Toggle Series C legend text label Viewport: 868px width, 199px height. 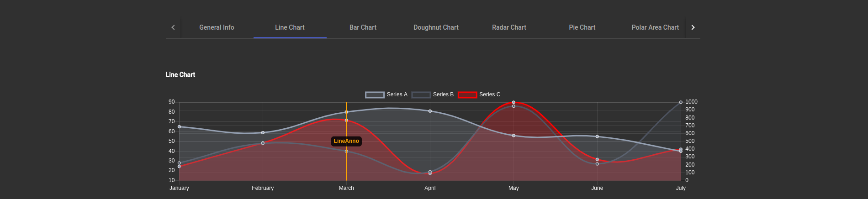point(489,94)
